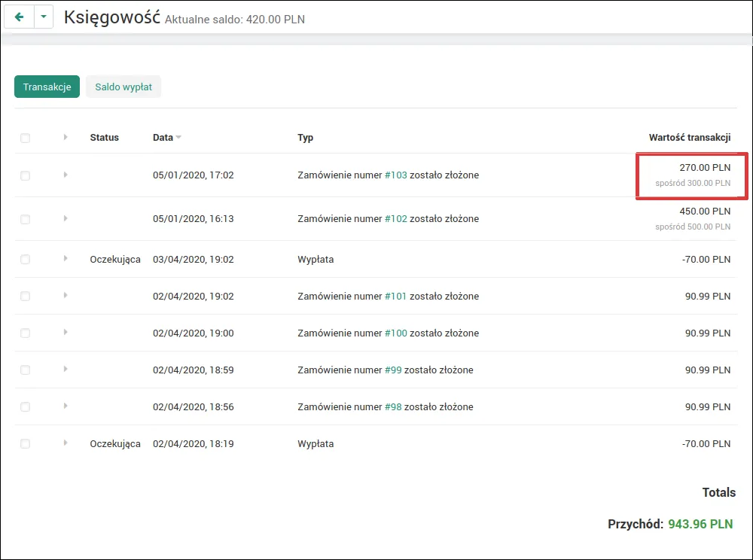Select checkbox of 02/04/2020, 18:19 Wypłata row
Image resolution: width=753 pixels, height=560 pixels.
point(25,444)
